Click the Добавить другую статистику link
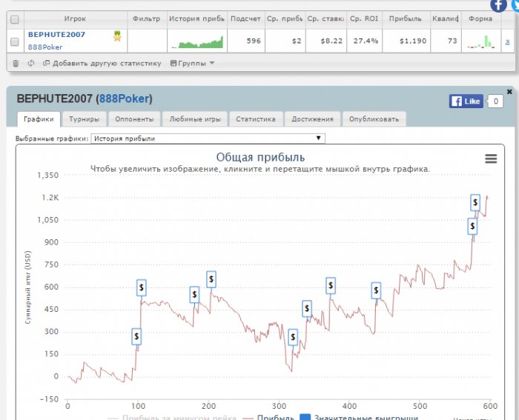The height and width of the screenshot is (420, 519). click(x=102, y=64)
